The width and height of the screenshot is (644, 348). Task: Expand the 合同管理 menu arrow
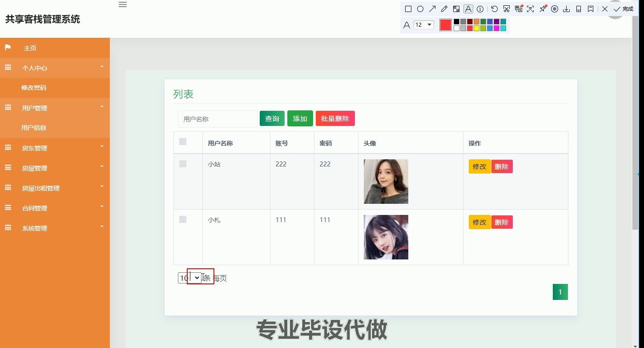(x=102, y=206)
